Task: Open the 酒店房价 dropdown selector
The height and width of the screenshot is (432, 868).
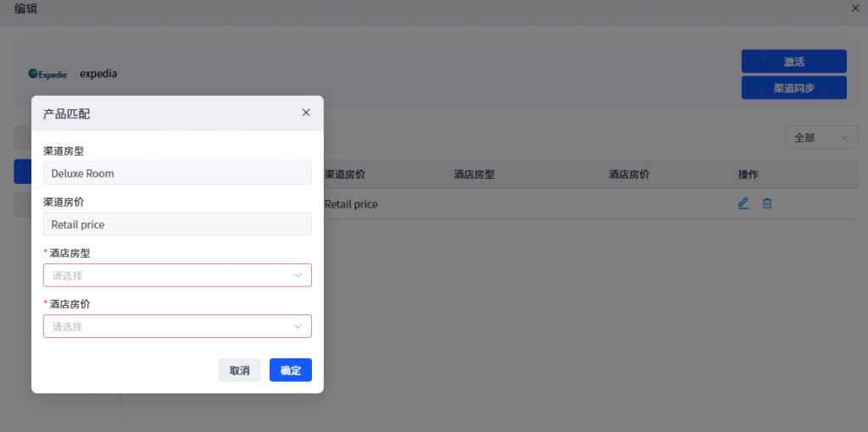Action: pos(177,326)
